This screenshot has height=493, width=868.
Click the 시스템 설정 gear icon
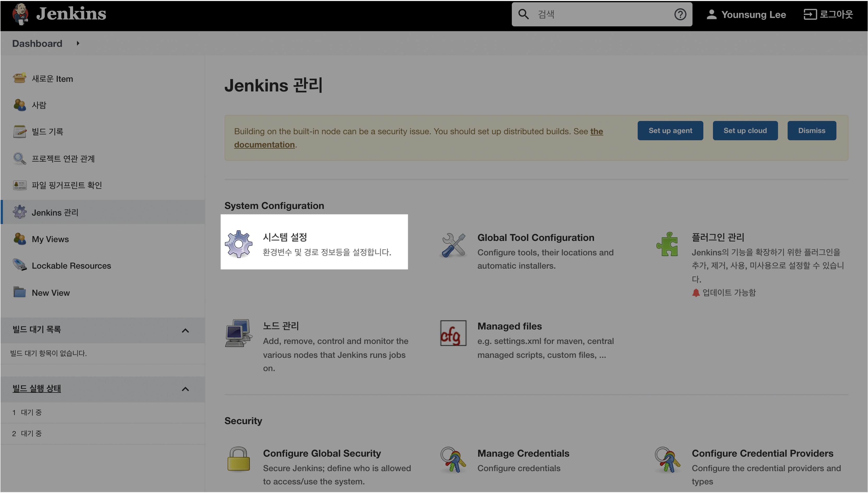pyautogui.click(x=238, y=244)
